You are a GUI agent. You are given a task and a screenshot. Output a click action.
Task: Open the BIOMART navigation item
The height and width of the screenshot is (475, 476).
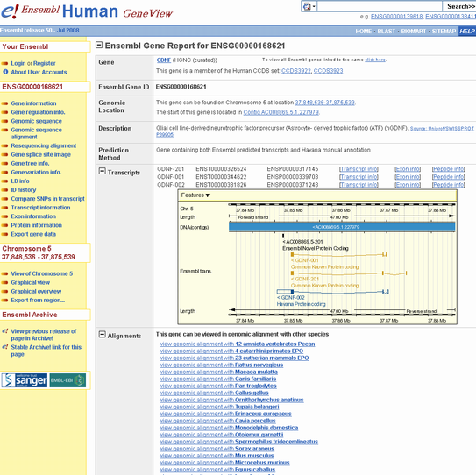pos(414,32)
